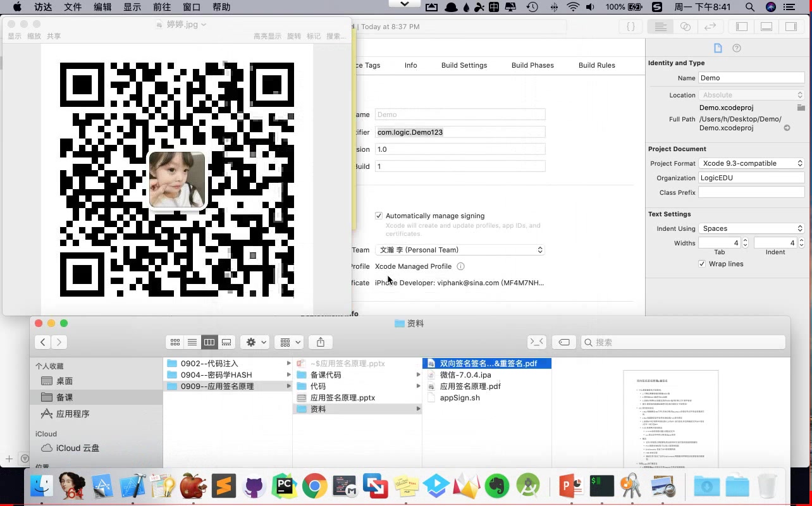The height and width of the screenshot is (506, 812).
Task: Click reveal arrow next to Full Path
Action: (787, 128)
